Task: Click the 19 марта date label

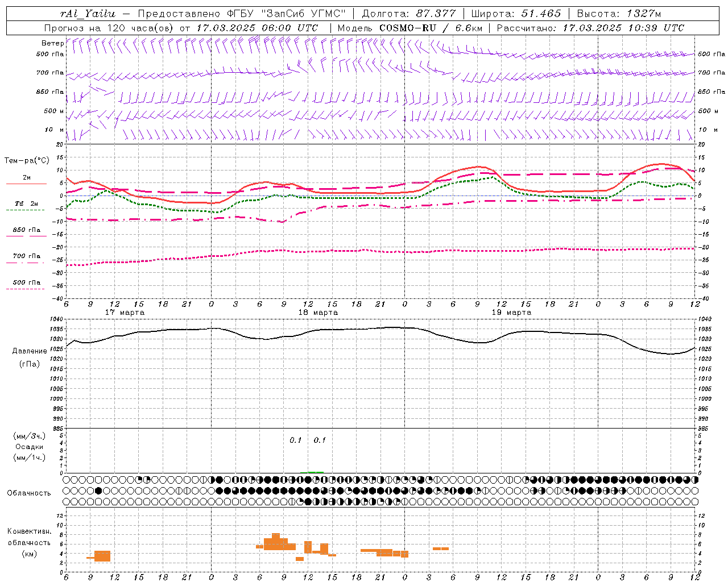Action: click(x=511, y=313)
